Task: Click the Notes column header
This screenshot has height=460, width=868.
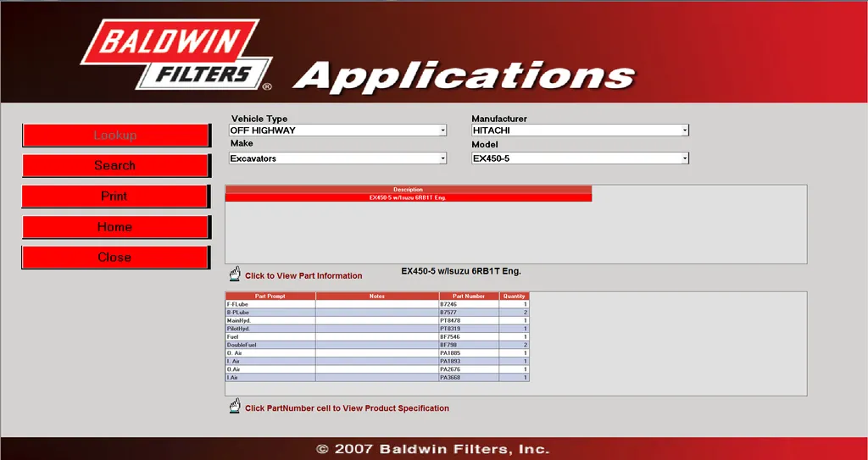Action: pyautogui.click(x=377, y=297)
